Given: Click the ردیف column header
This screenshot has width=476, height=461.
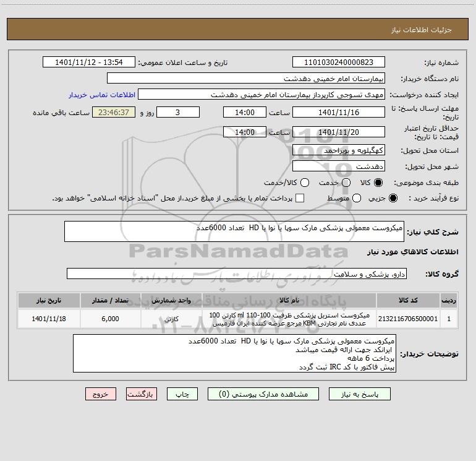Looking at the screenshot, I should click(449, 300).
